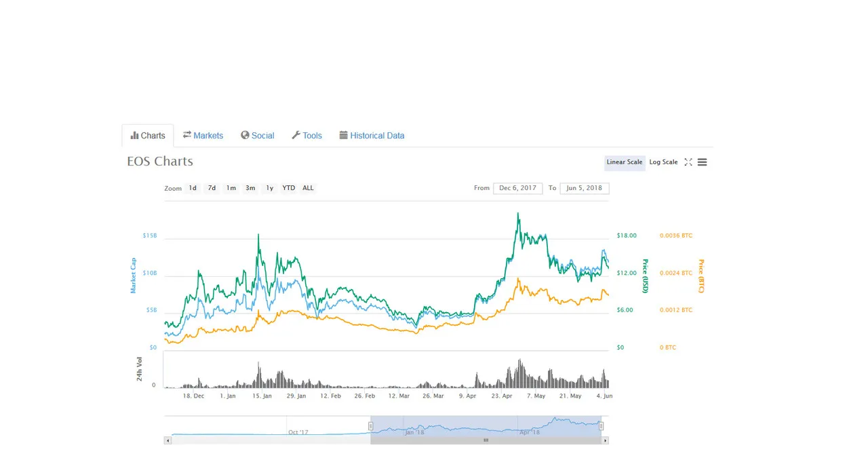Set zoom to YTD
The width and height of the screenshot is (868, 475).
289,188
